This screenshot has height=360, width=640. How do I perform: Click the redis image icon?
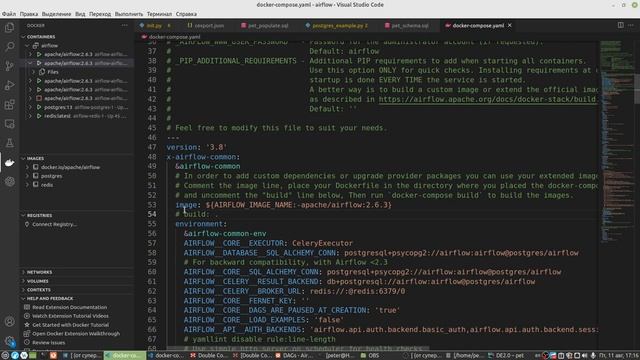[x=36, y=184]
